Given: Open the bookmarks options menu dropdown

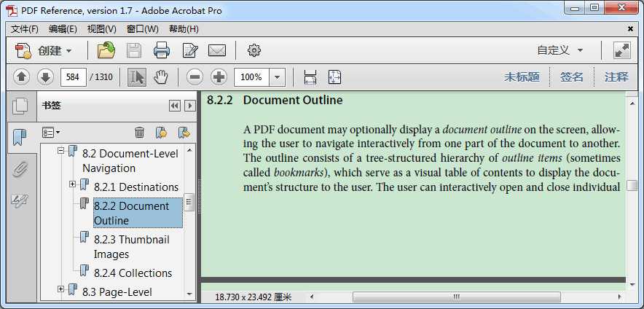Looking at the screenshot, I should [51, 133].
